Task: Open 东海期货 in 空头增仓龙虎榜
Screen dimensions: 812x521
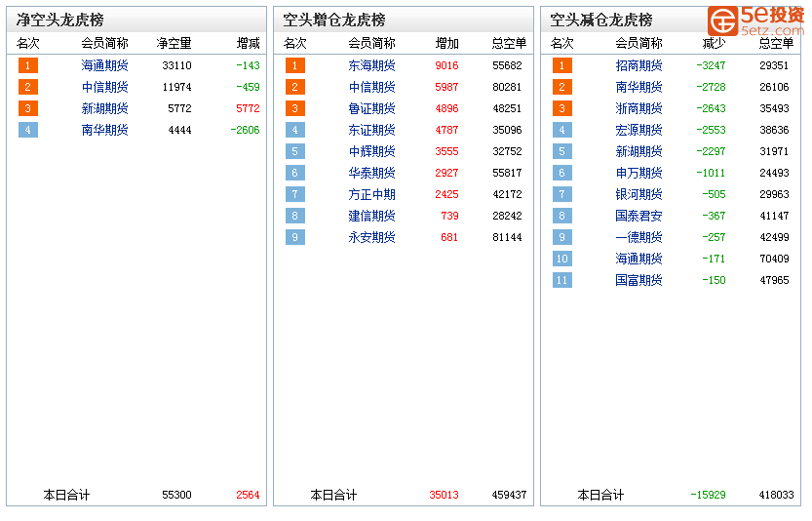Action: click(371, 65)
